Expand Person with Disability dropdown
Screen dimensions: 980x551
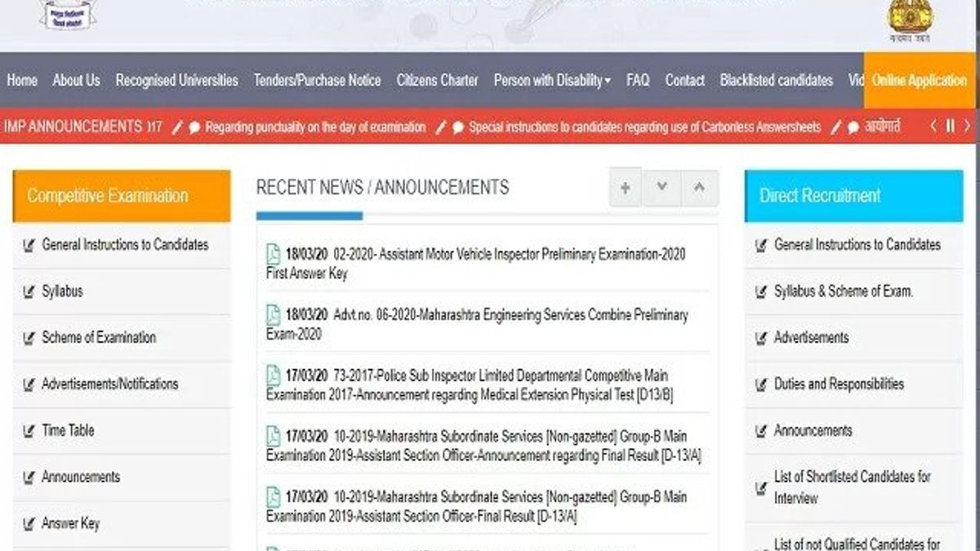[x=552, y=80]
